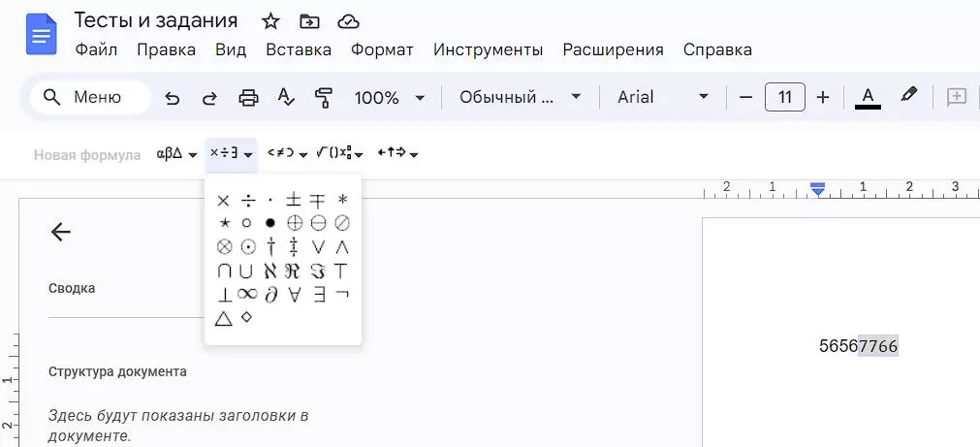Print the document
This screenshot has height=447, width=980.
click(x=248, y=98)
